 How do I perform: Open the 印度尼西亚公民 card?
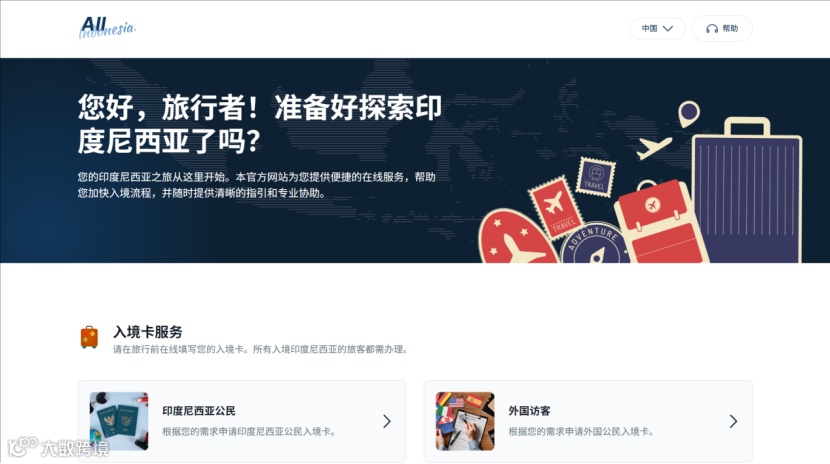coord(242,421)
